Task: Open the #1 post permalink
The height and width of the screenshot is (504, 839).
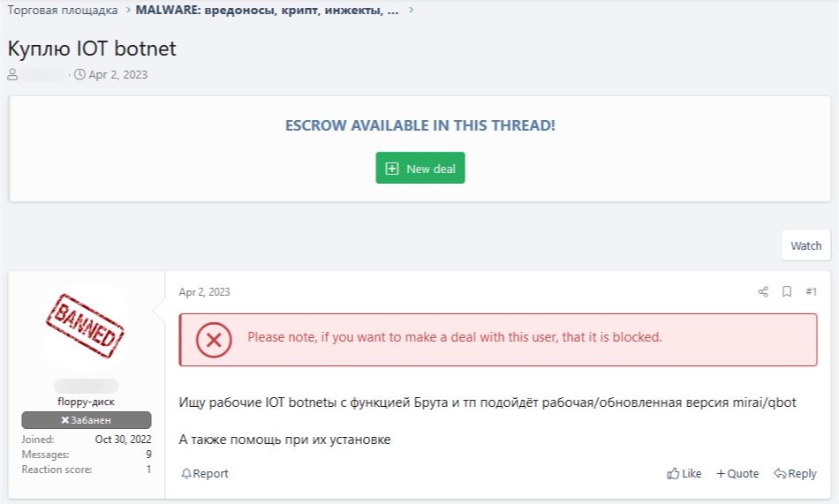Action: 811,292
